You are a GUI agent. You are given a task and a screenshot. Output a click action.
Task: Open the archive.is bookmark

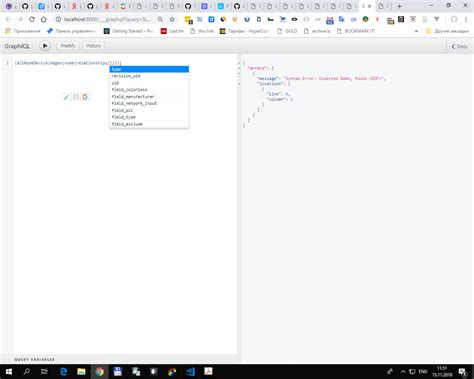tap(317, 31)
